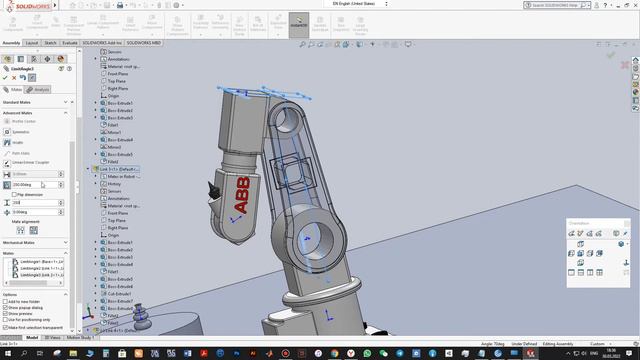Viewport: 640px width, 360px height.
Task: Click the Instant3D ribbon button
Action: coord(299,24)
